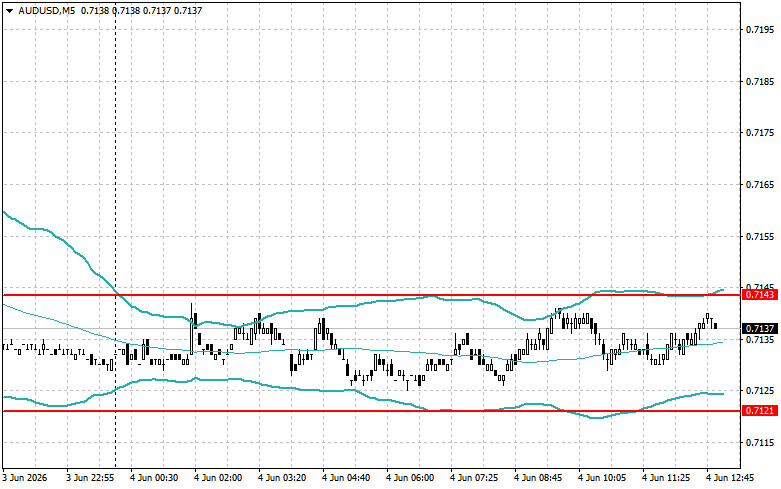Viewport: 781px width, 489px height.
Task: Click the 4 Jun 04:40 time label
Action: point(346,478)
